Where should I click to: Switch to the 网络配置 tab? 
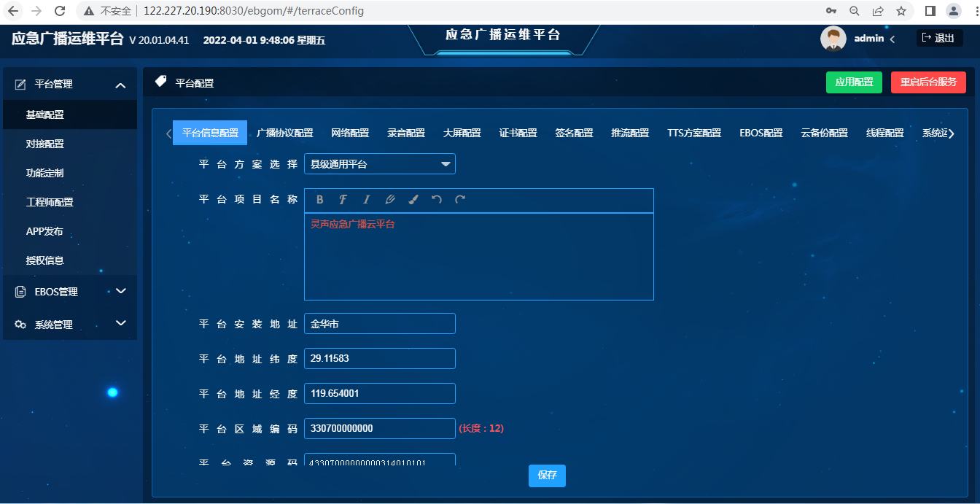point(350,133)
